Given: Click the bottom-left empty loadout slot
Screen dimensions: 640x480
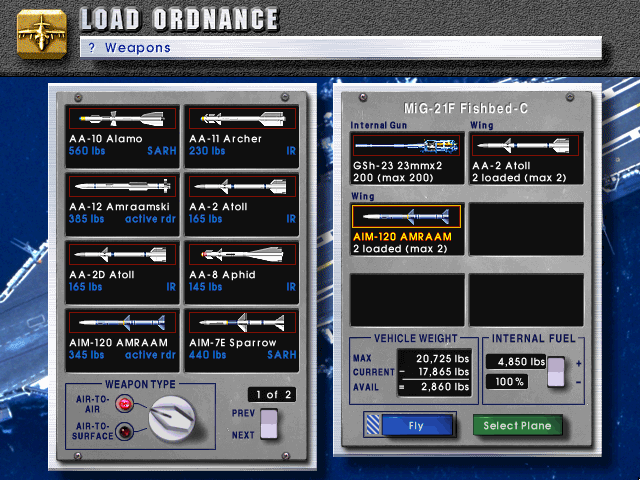Looking at the screenshot, I should (x=407, y=300).
